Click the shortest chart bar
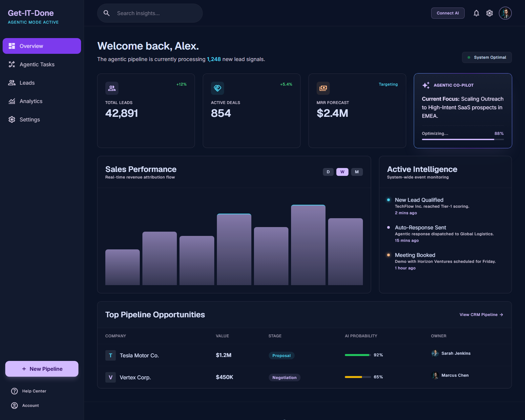Image resolution: width=525 pixels, height=420 pixels. [122, 267]
